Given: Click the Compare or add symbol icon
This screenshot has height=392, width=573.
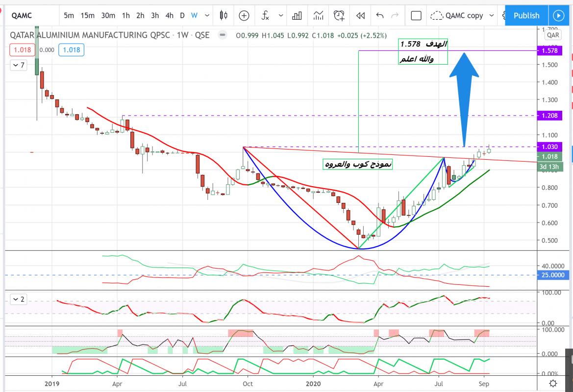Looking at the screenshot, I should pyautogui.click(x=244, y=16).
